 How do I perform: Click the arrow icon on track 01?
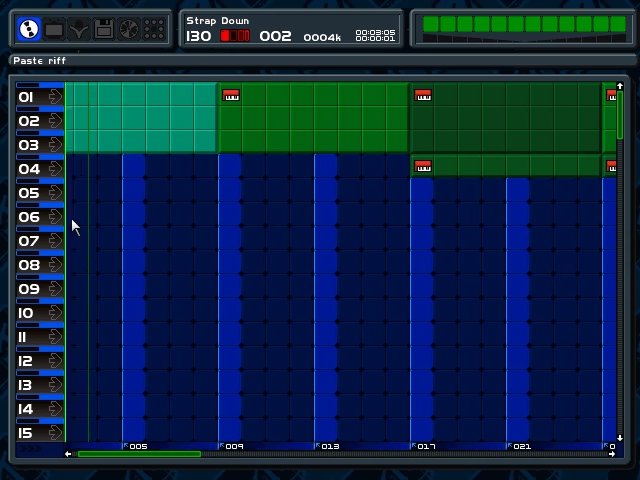pos(55,97)
